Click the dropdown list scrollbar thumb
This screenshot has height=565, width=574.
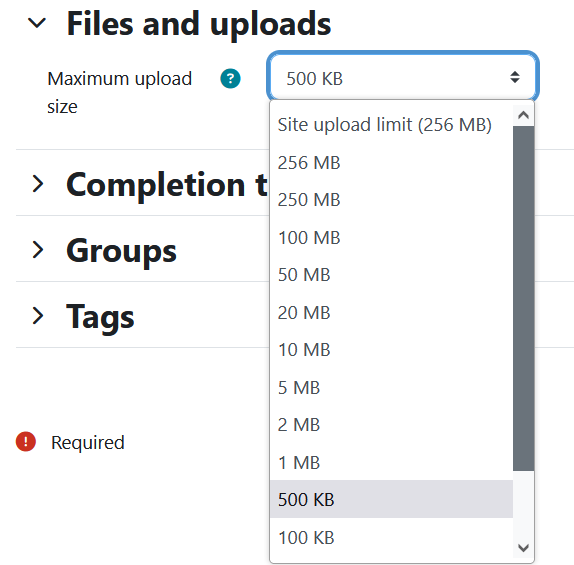pyautogui.click(x=523, y=298)
